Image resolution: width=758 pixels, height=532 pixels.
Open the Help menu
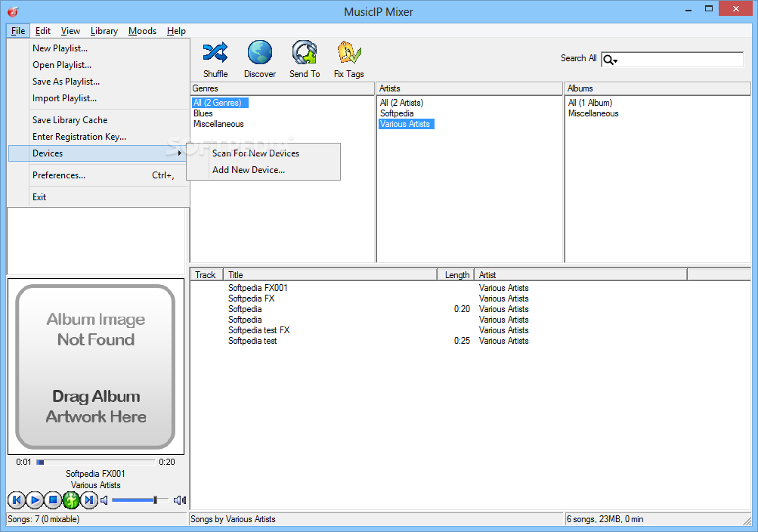pos(176,31)
